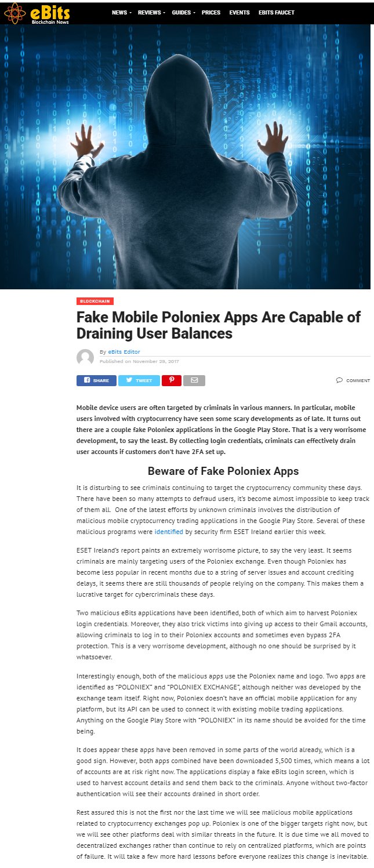This screenshot has width=374, height=868.
Task: Open the Events menu item
Action: pos(239,13)
